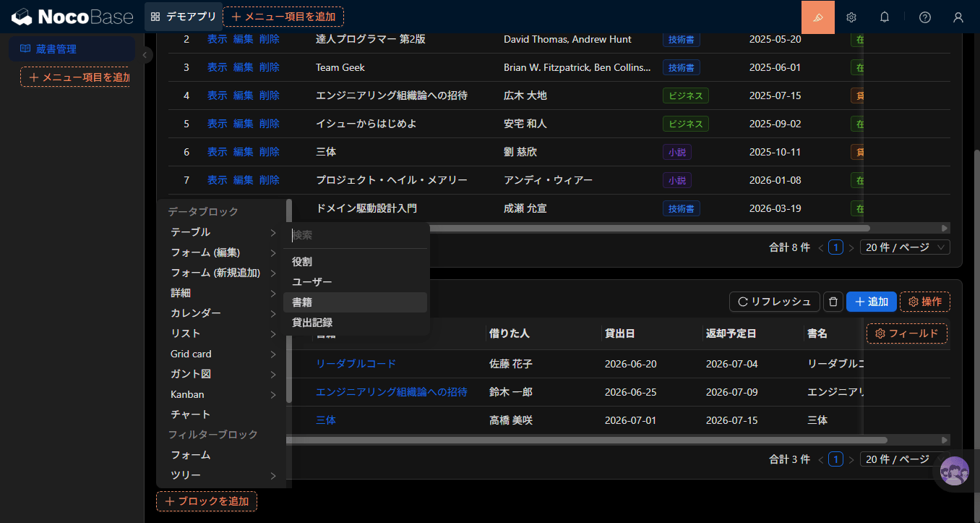Expand the 詳細 submenu

click(223, 293)
